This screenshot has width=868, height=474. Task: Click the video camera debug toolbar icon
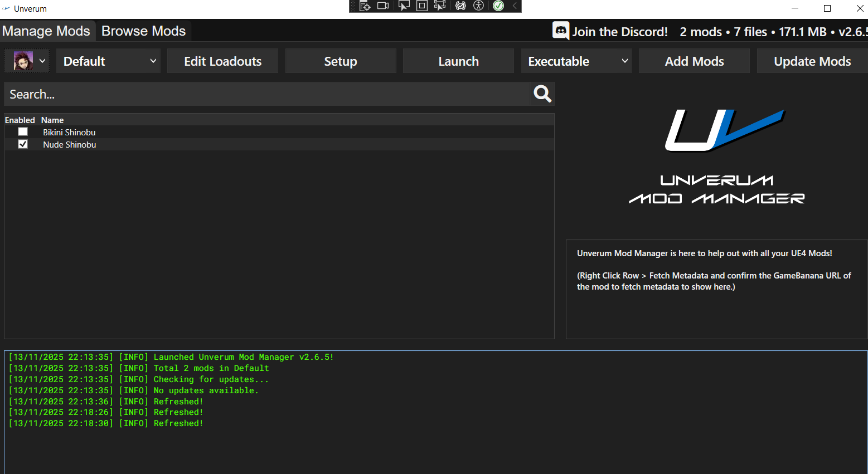coord(383,6)
